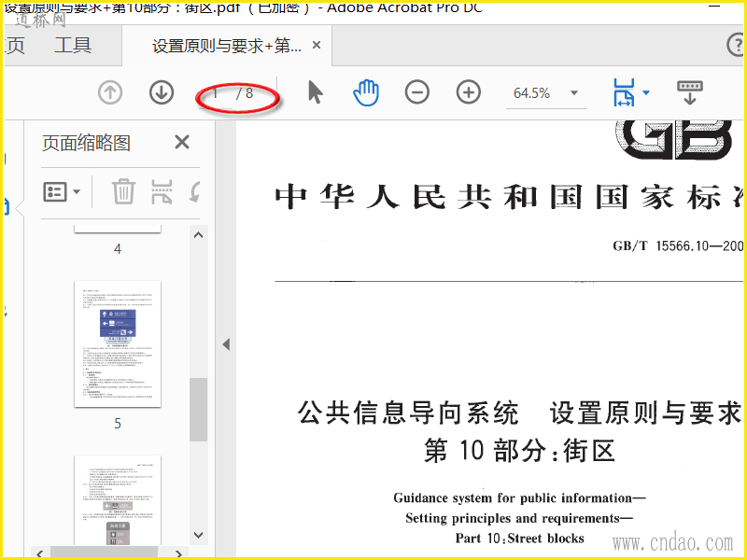The height and width of the screenshot is (560, 747).
Task: Open the fit-width options dropdown arrow
Action: (646, 92)
